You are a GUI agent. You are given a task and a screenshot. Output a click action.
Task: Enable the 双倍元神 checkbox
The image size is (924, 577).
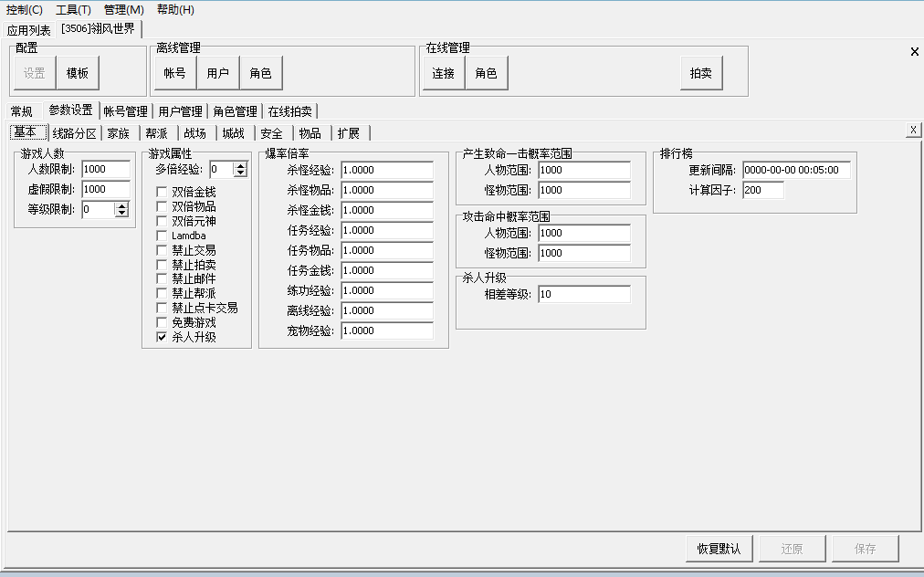point(162,221)
